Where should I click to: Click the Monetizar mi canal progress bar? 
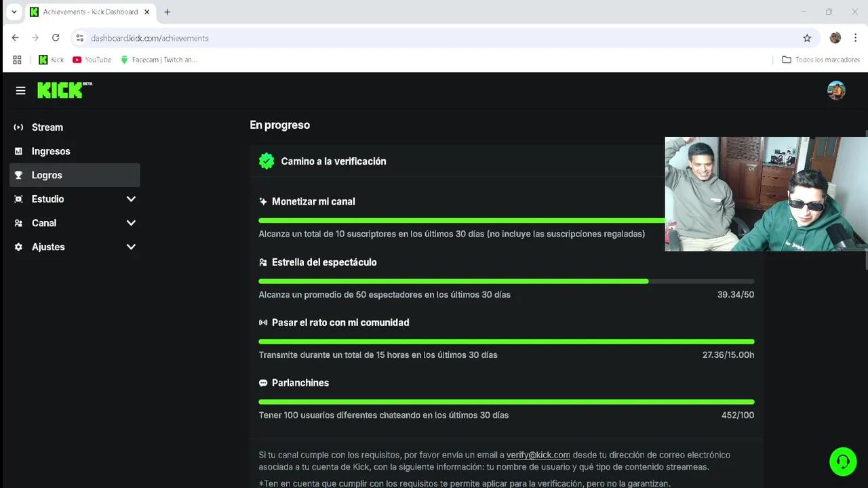pos(461,220)
